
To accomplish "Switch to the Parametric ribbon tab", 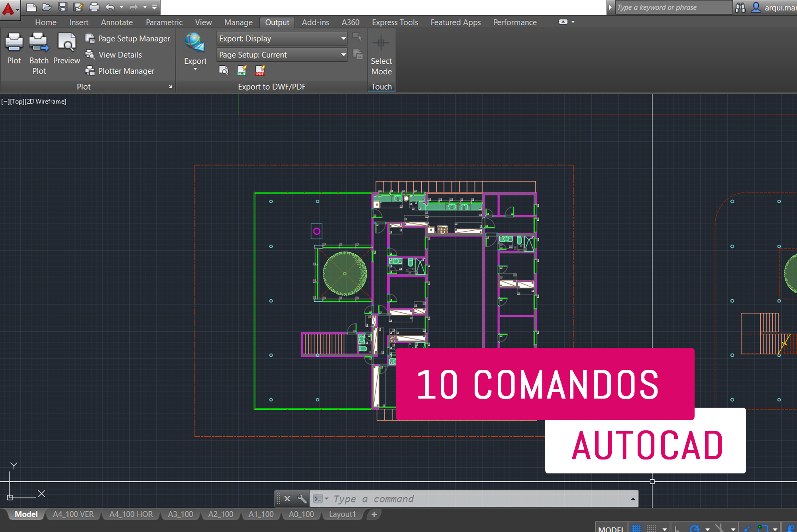I will (x=164, y=22).
